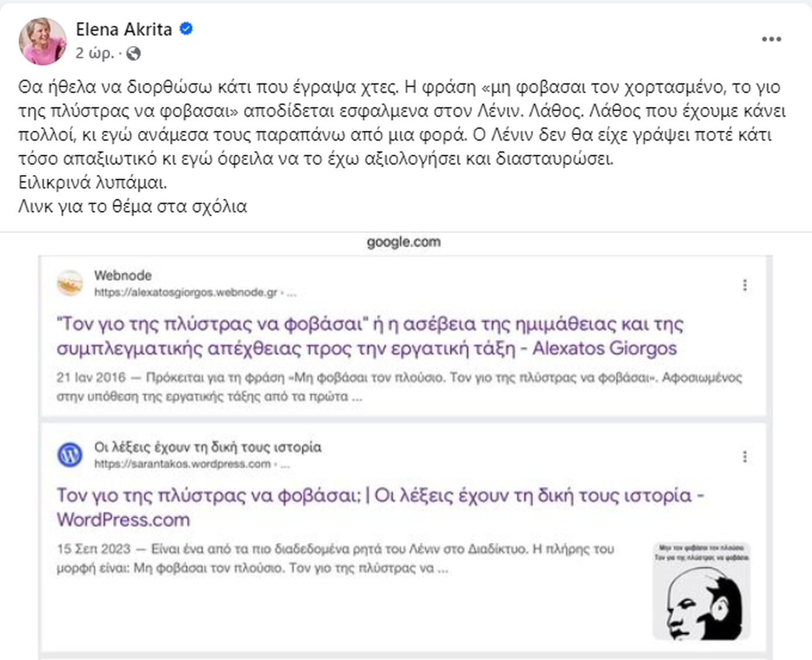The width and height of the screenshot is (812, 660).
Task: Click the google.com link caption
Action: [x=404, y=242]
